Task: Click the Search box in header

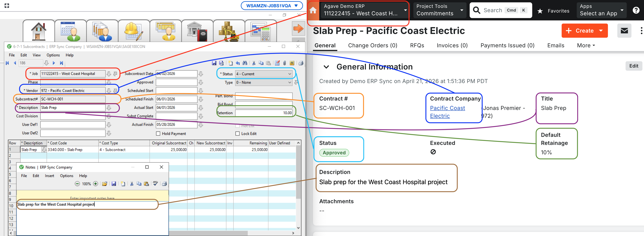Action: pos(500,10)
